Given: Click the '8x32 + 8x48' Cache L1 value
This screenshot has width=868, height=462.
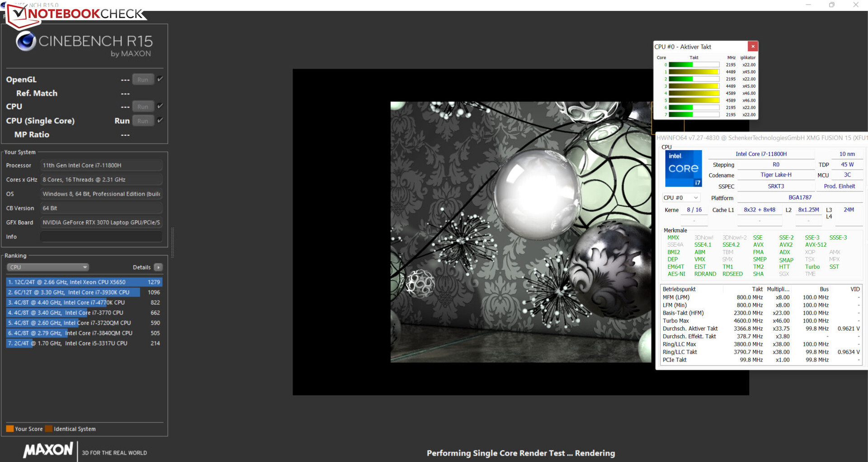Looking at the screenshot, I should [x=759, y=210].
